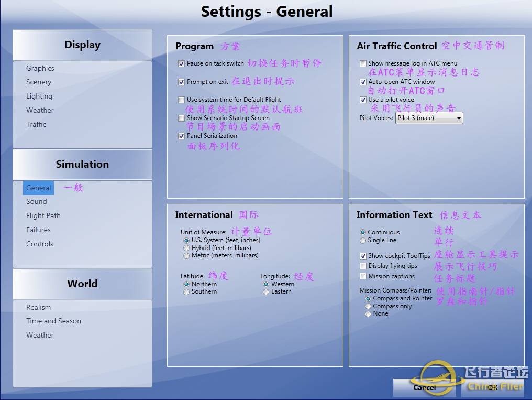Image resolution: width=532 pixels, height=400 pixels.
Task: Enable Show message log in ATC menu
Action: [x=363, y=63]
